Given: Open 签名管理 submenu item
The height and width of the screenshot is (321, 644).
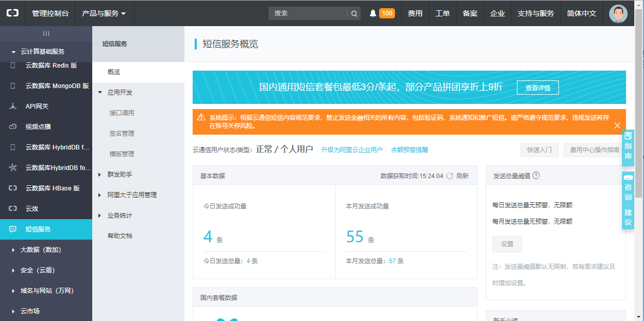Looking at the screenshot, I should [x=122, y=134].
